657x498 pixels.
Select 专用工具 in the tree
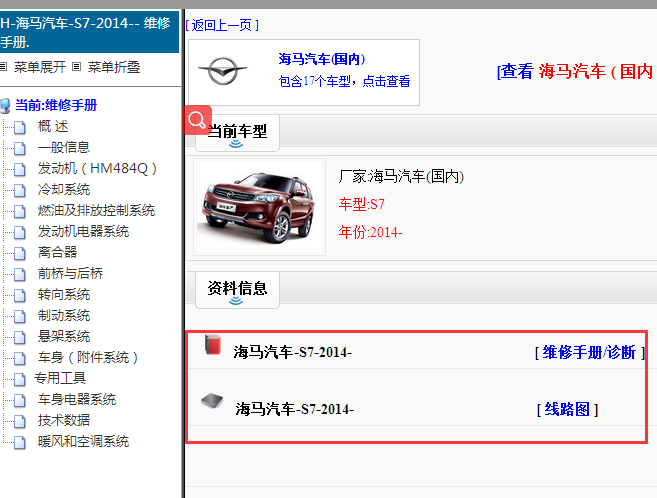coord(60,378)
